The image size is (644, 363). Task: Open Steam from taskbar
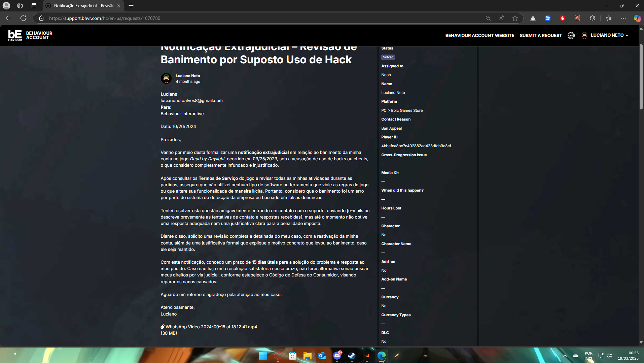click(x=352, y=356)
